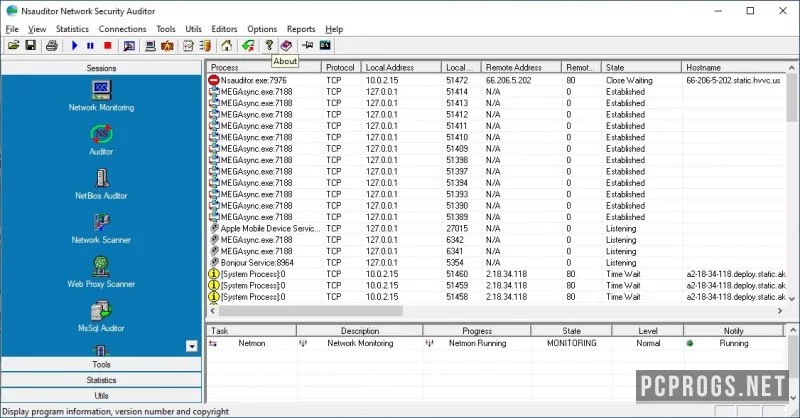Open the Web Proxy Scanner icon
The image size is (800, 418).
pyautogui.click(x=101, y=273)
